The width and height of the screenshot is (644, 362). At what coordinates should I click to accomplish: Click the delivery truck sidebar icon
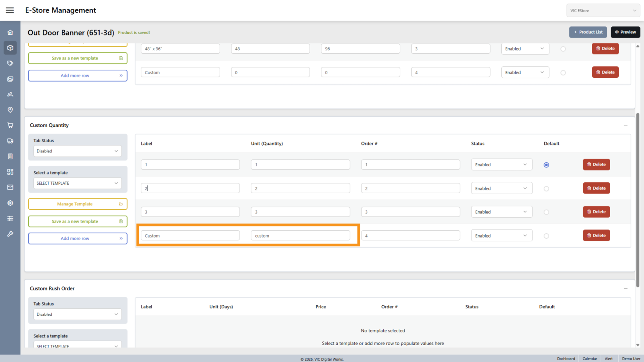click(10, 141)
